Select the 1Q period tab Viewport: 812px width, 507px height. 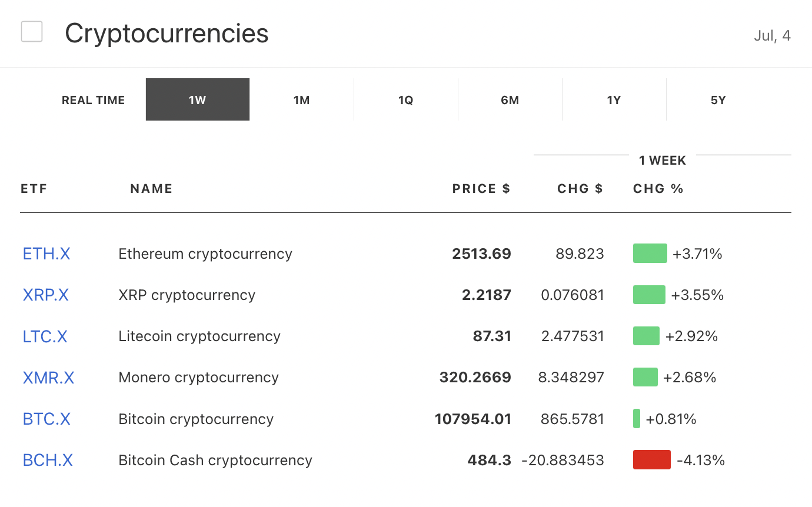click(406, 100)
